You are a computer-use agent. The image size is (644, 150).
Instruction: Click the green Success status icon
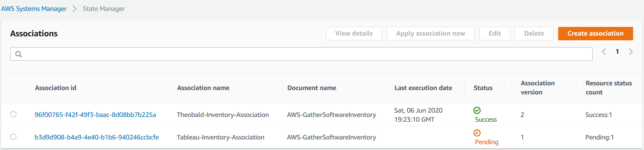[477, 110]
